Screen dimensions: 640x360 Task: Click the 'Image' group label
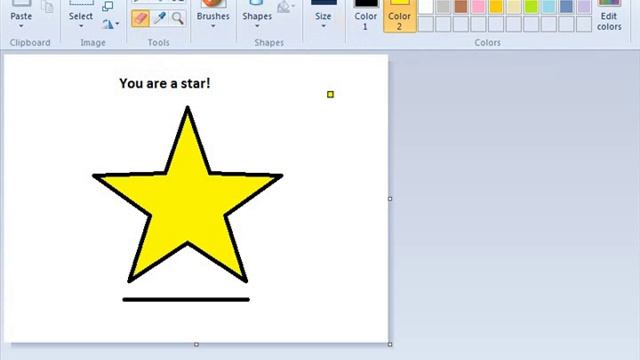(93, 42)
